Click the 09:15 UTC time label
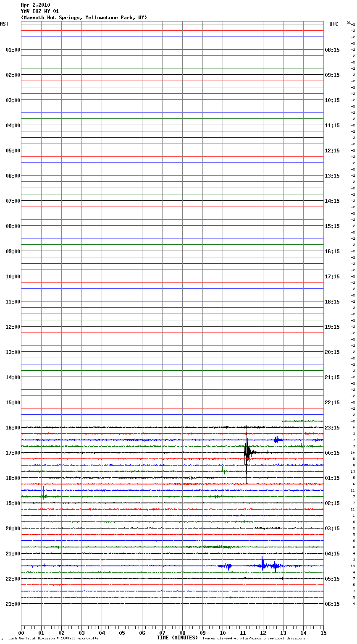 [332, 75]
